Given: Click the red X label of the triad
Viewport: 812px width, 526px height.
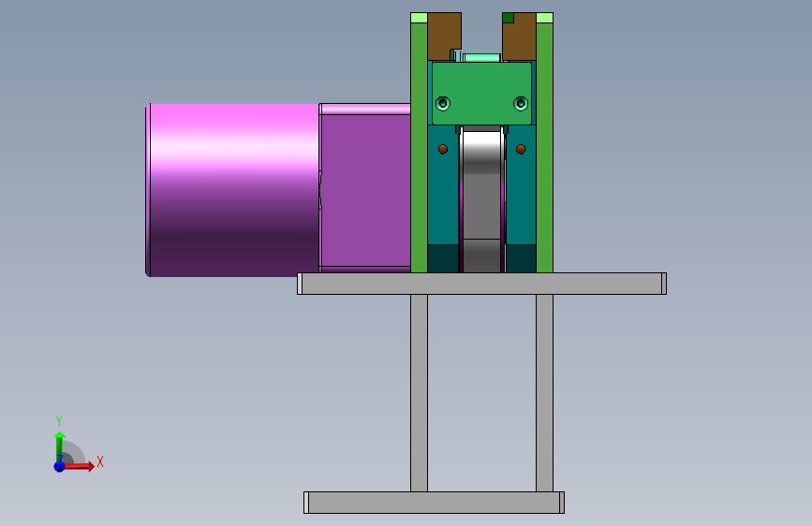Looking at the screenshot, I should 100,461.
